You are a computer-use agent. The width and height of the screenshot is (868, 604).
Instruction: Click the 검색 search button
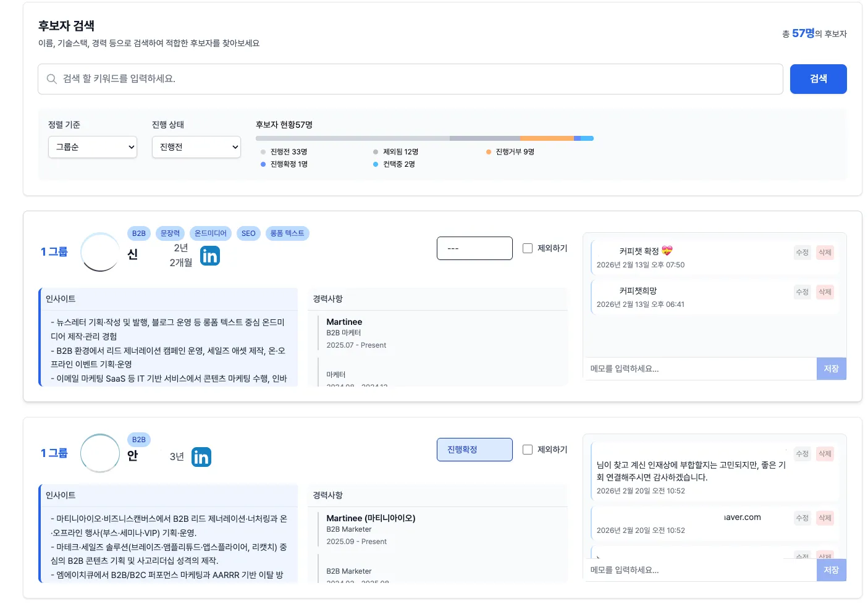coord(818,79)
